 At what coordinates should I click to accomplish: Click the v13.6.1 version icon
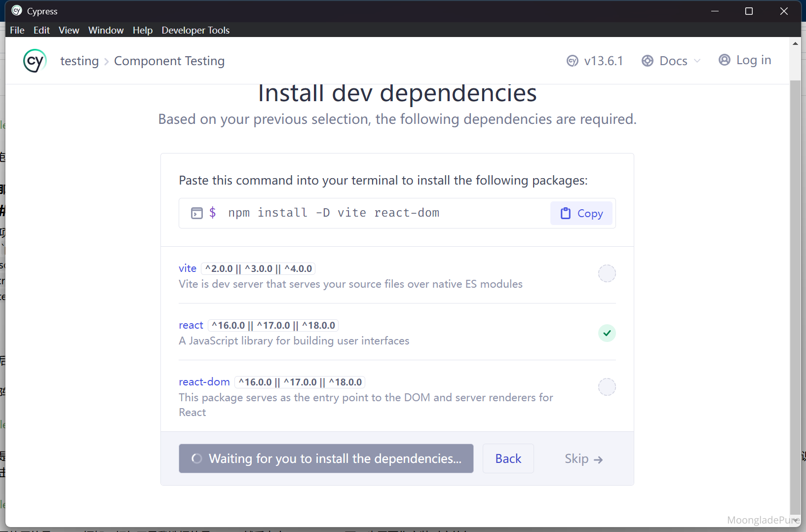pos(572,61)
